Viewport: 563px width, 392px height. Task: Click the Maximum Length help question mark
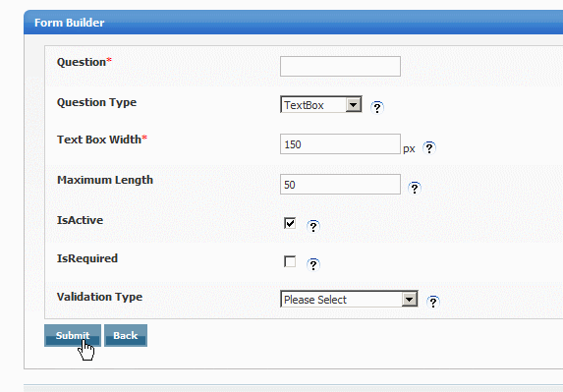point(415,188)
